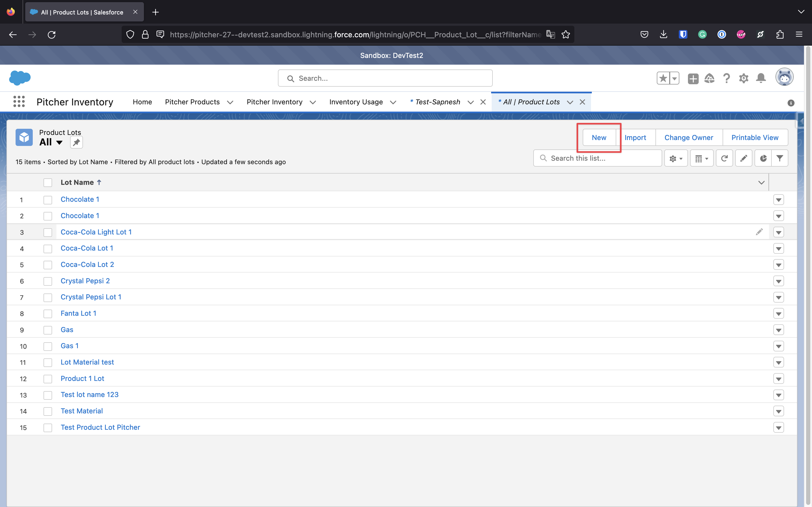The width and height of the screenshot is (812, 507).
Task: Pin the All list view
Action: click(x=76, y=142)
